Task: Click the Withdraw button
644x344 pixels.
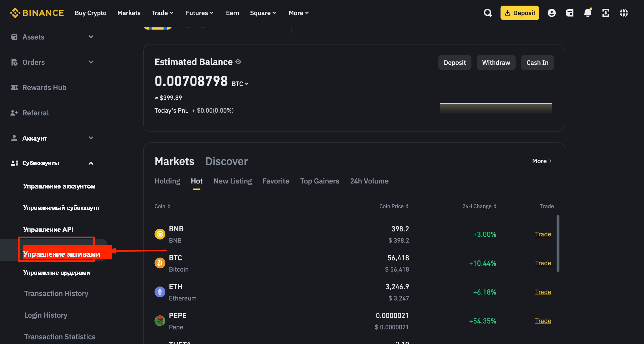Action: point(496,63)
